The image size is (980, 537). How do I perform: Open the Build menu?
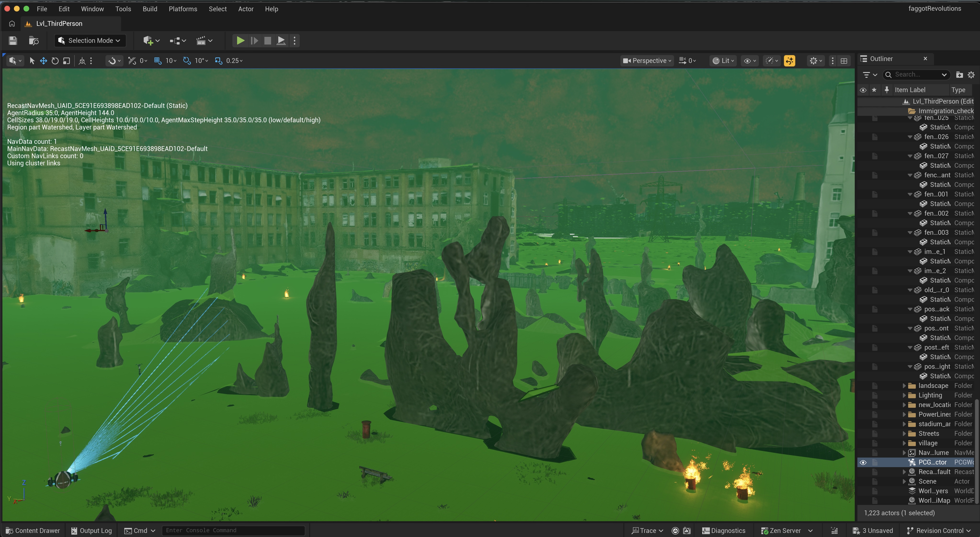[x=150, y=9]
